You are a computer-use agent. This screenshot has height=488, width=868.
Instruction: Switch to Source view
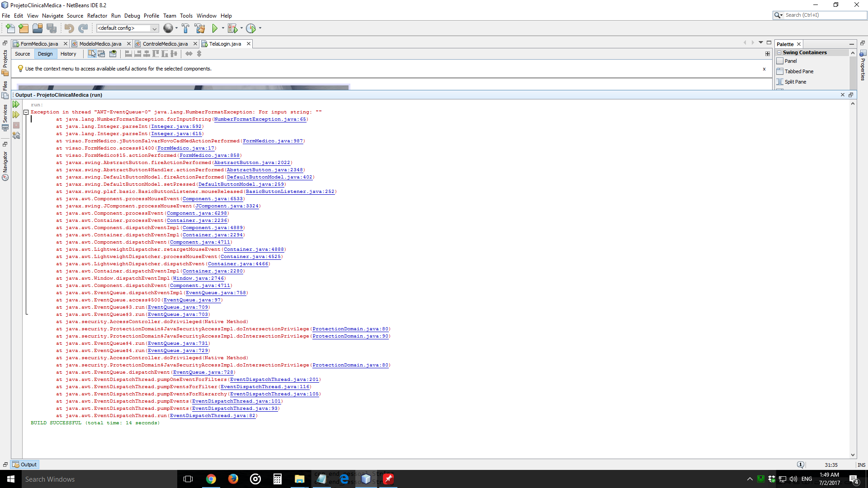[x=22, y=54]
